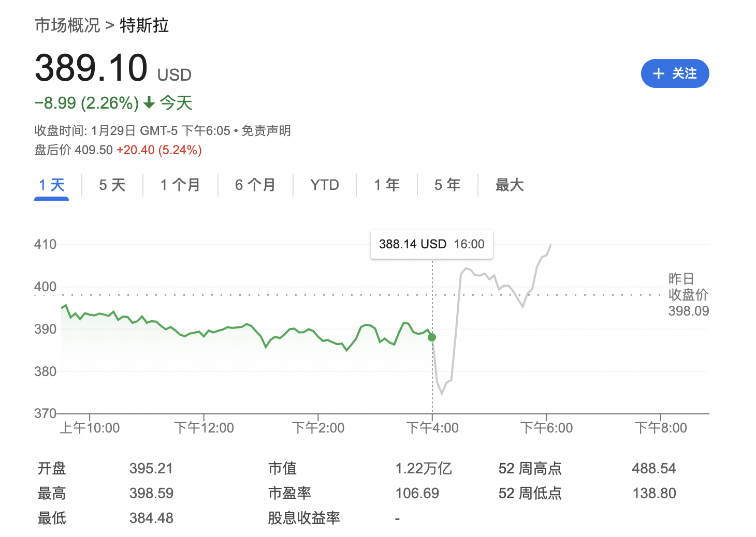This screenshot has width=756, height=537.
Task: Select the YTD range tab
Action: coord(325,185)
